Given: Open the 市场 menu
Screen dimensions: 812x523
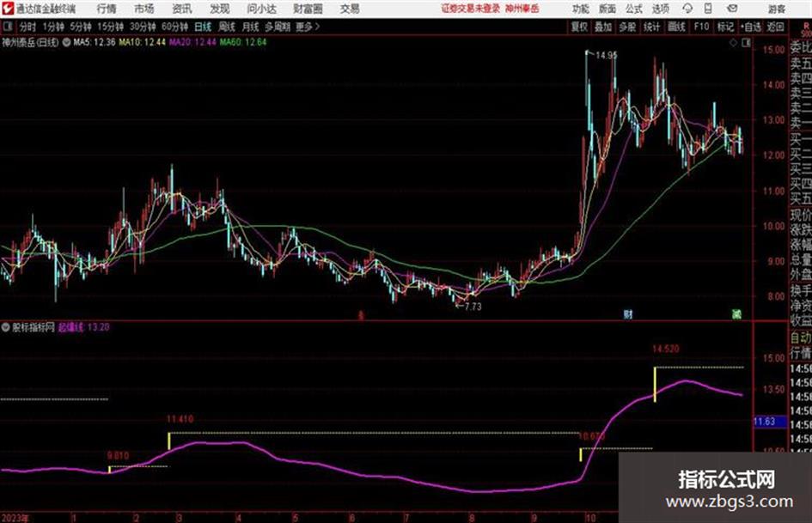Looking at the screenshot, I should tap(144, 9).
